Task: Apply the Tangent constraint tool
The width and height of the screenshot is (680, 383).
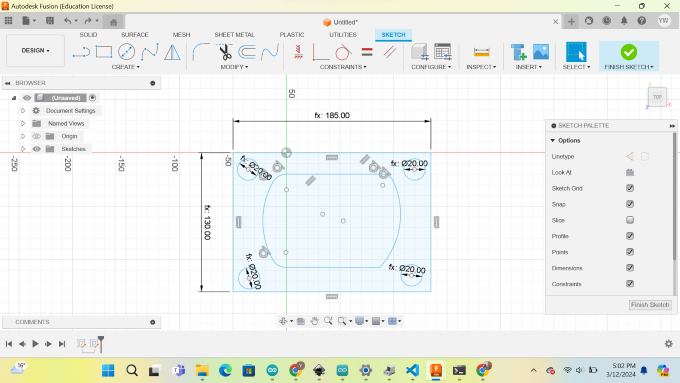Action: (343, 52)
